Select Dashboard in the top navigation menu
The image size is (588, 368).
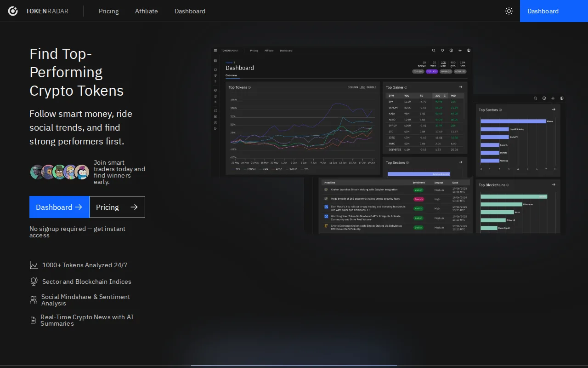point(190,11)
